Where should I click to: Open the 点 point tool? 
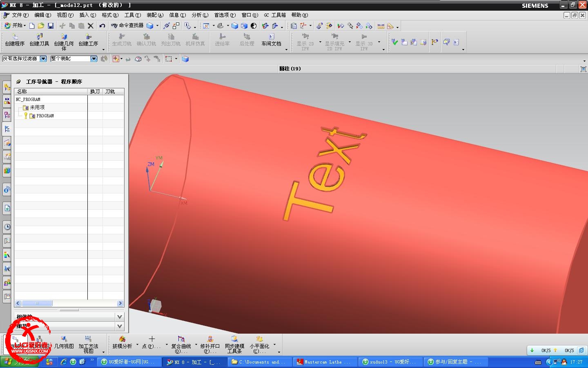pos(151,343)
